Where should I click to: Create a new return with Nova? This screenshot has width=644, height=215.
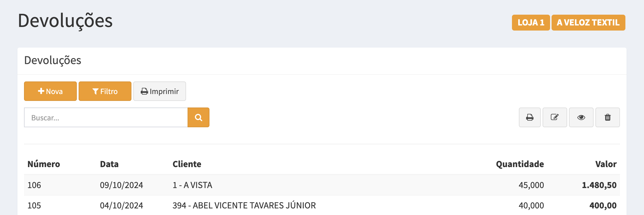50,91
